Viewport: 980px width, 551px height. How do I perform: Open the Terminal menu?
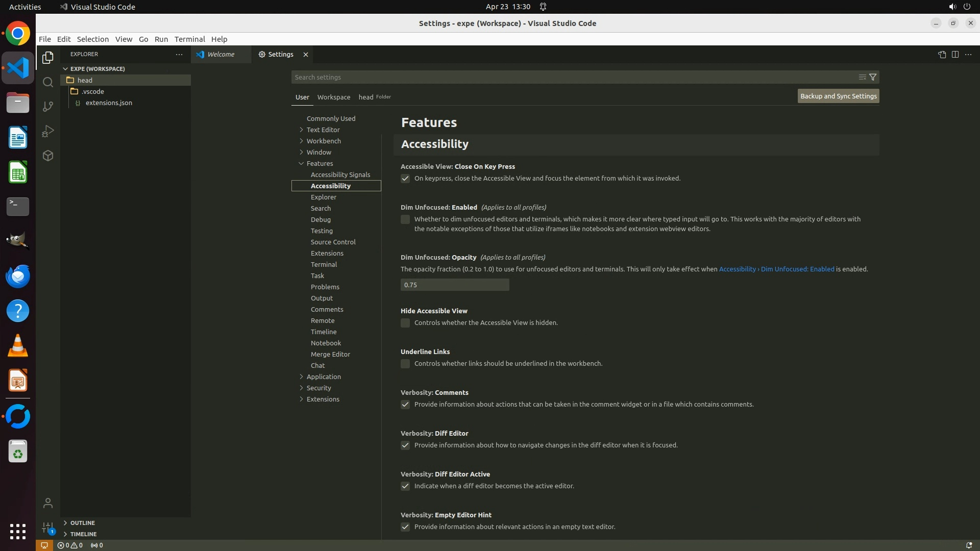(x=189, y=39)
